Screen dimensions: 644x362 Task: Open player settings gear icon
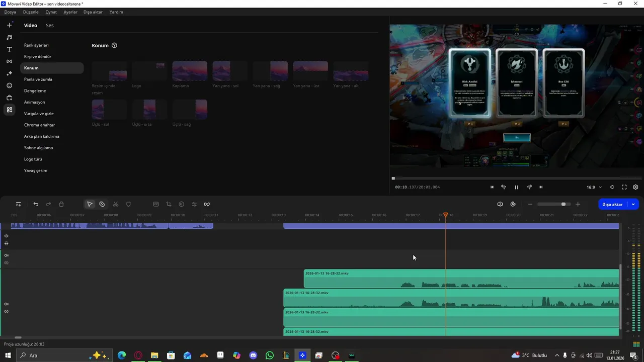pos(635,187)
